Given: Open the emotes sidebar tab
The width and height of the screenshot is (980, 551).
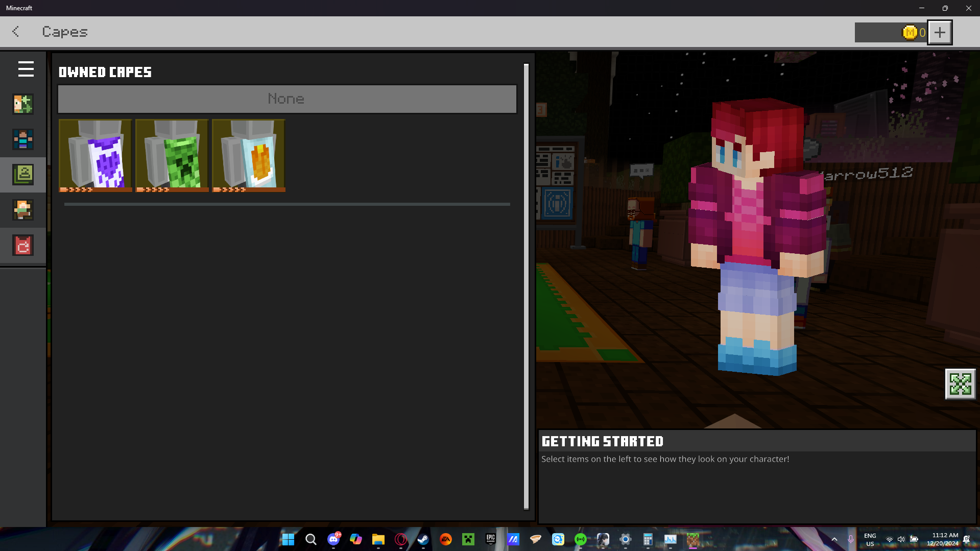Looking at the screenshot, I should click(x=23, y=209).
